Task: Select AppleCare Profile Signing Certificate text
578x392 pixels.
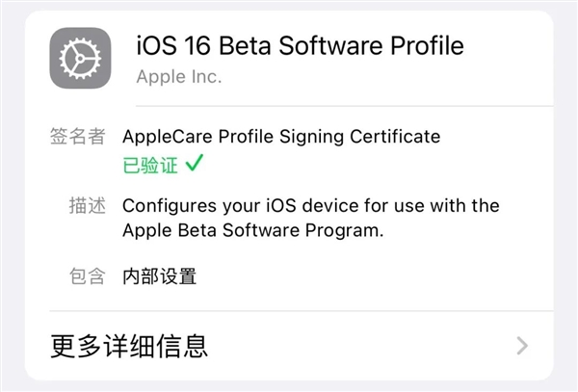Action: [281, 137]
